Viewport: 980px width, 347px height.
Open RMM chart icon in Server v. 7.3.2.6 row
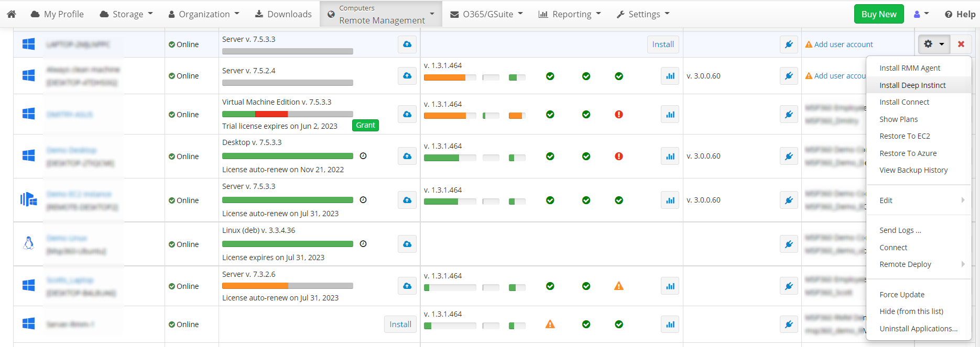click(670, 286)
